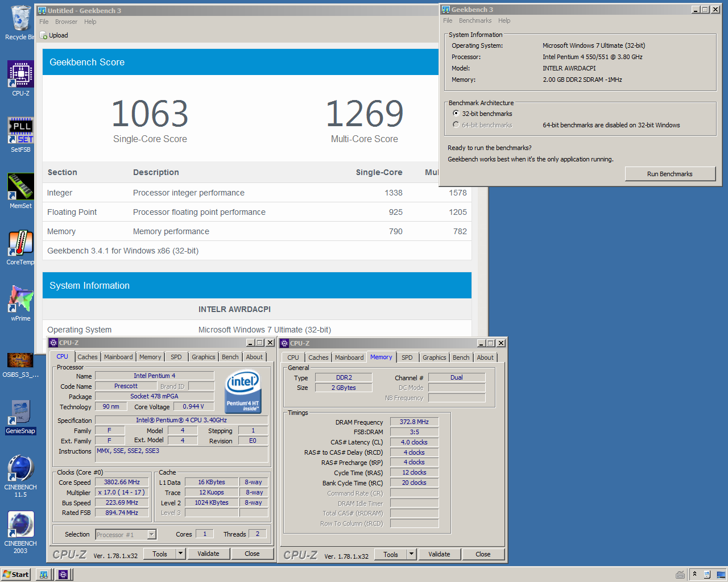
Task: Click the Run Benchmarks button
Action: click(670, 174)
